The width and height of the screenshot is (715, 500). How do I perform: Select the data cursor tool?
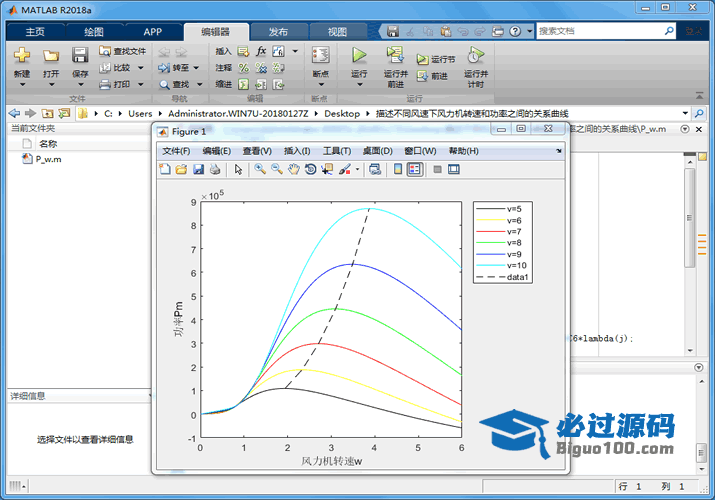(327, 170)
